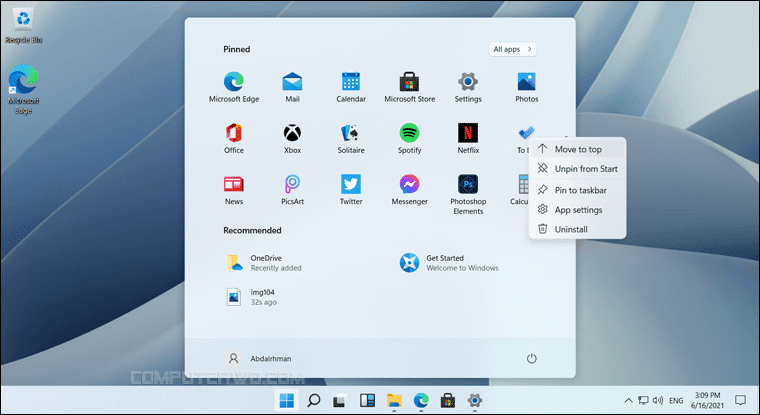Open the recent file img104
This screenshot has height=415, width=760.
252,297
